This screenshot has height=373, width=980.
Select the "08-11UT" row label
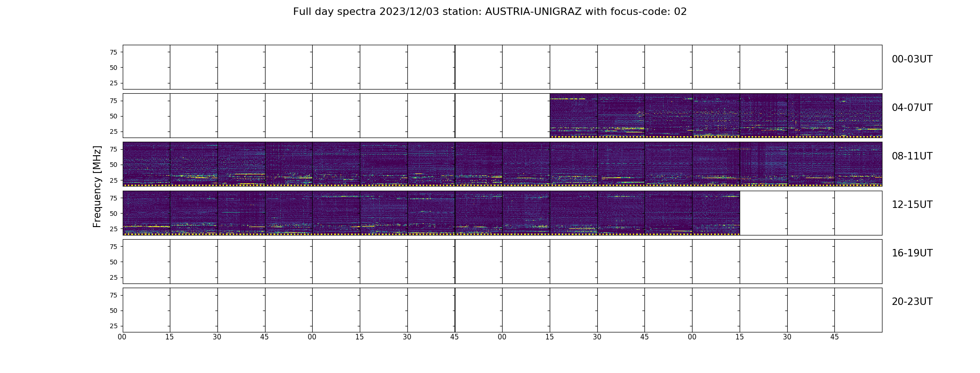[911, 156]
